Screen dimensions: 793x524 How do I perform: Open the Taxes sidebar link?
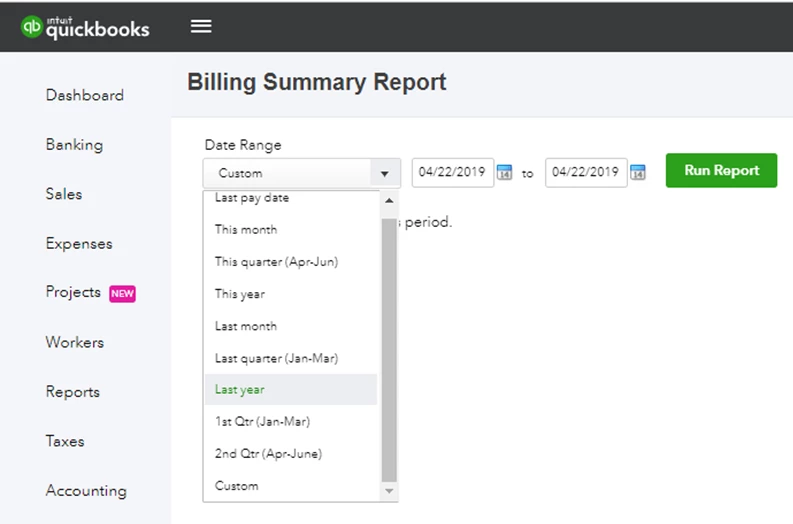(65, 441)
